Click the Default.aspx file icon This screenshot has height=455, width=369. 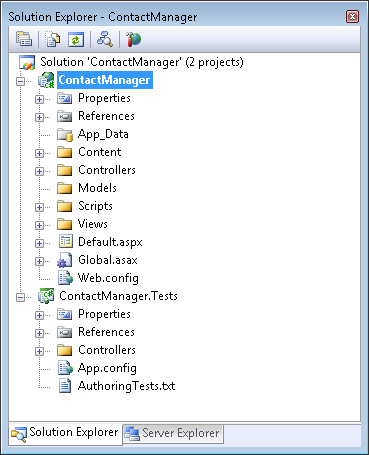click(x=66, y=242)
